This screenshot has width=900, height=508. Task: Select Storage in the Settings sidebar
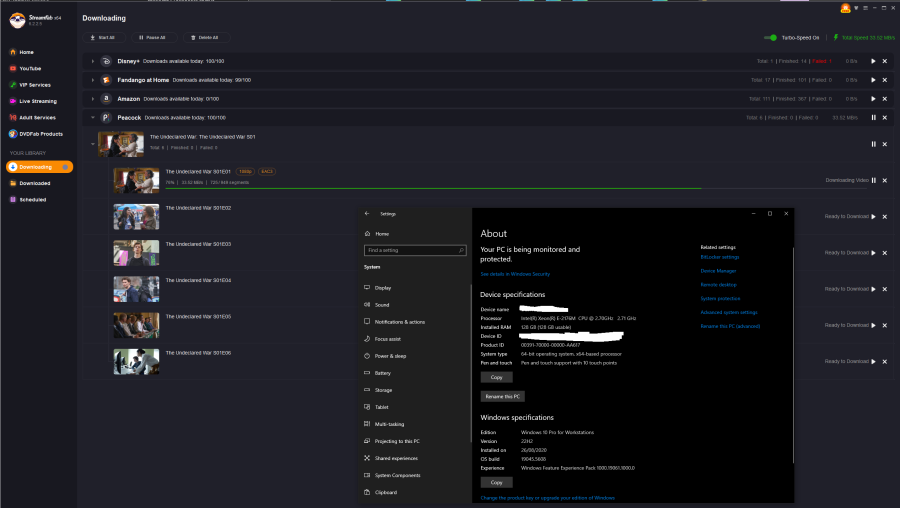point(383,390)
